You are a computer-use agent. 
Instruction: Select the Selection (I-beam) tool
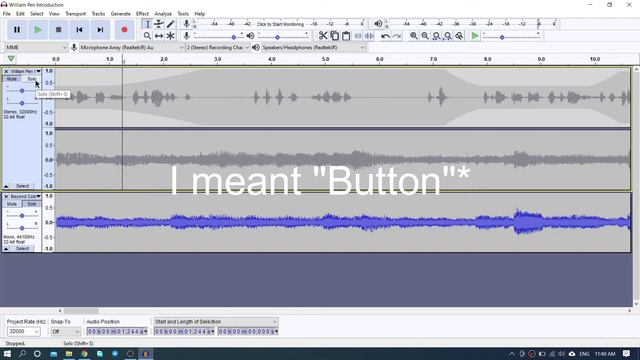[147, 24]
